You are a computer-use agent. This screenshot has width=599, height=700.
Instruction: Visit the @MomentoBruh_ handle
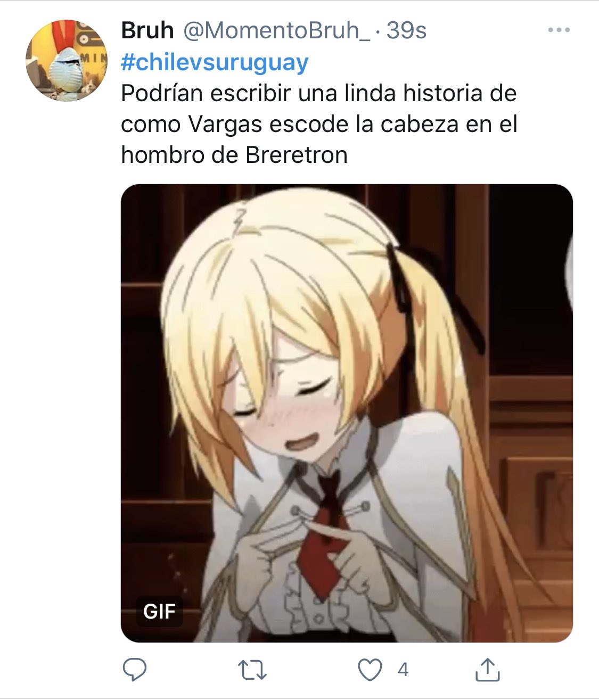[x=276, y=30]
